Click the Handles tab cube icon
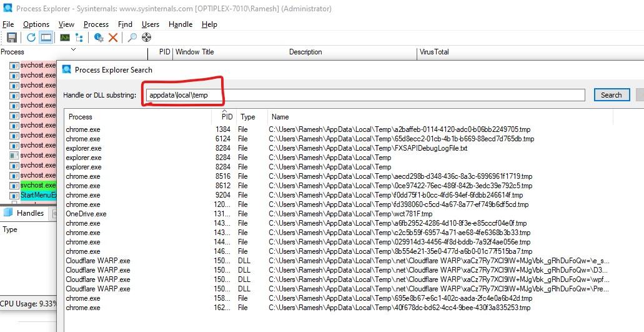 coord(7,213)
